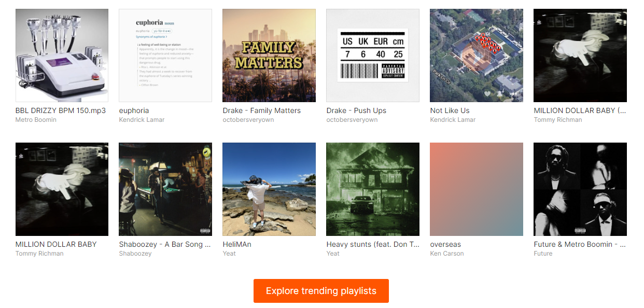Open truncated MILLION DOLLAR BABY ( title link
Screen dimensions: 644x308
tap(580, 110)
